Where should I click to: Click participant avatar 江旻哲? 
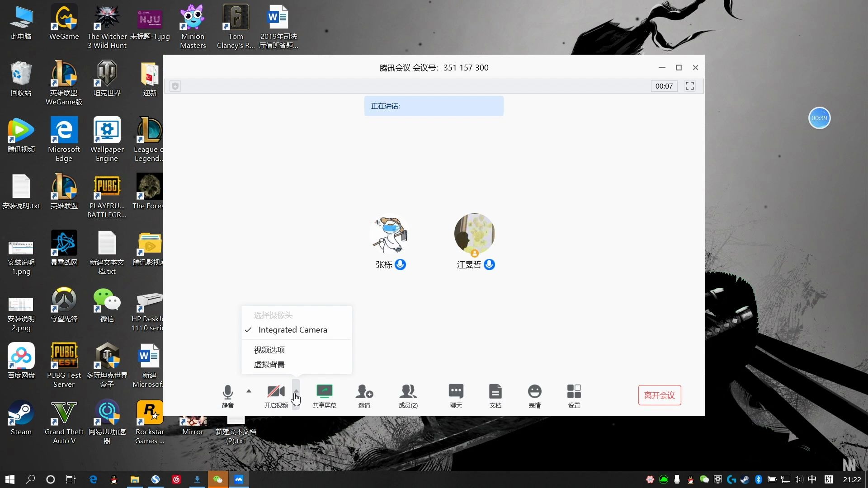pyautogui.click(x=474, y=233)
